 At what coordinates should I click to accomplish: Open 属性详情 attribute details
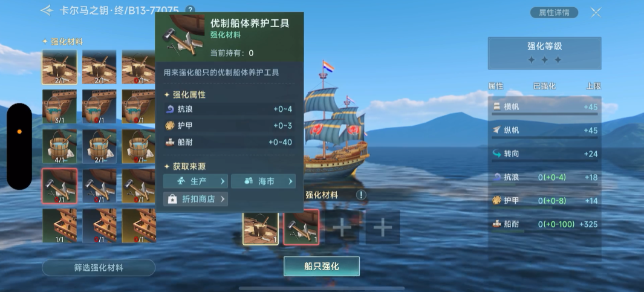coord(554,12)
